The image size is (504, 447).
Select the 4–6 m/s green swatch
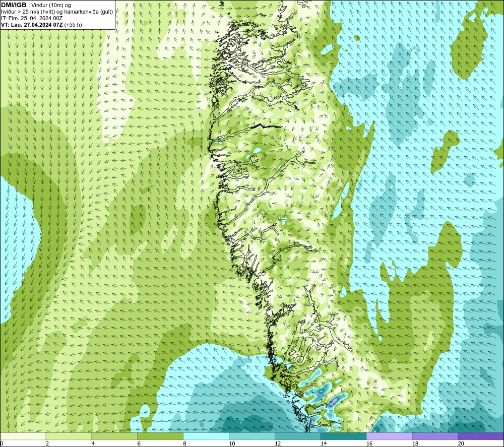[114, 436]
